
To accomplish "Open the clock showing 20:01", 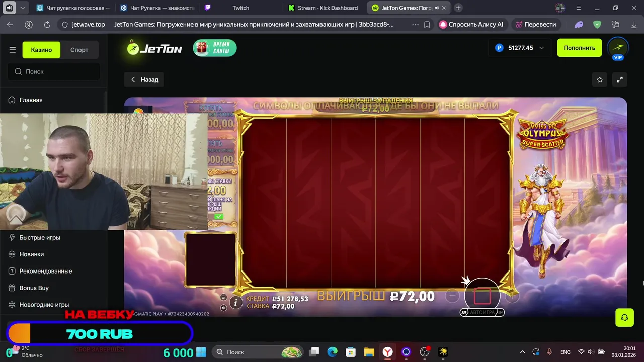I will 624,352.
